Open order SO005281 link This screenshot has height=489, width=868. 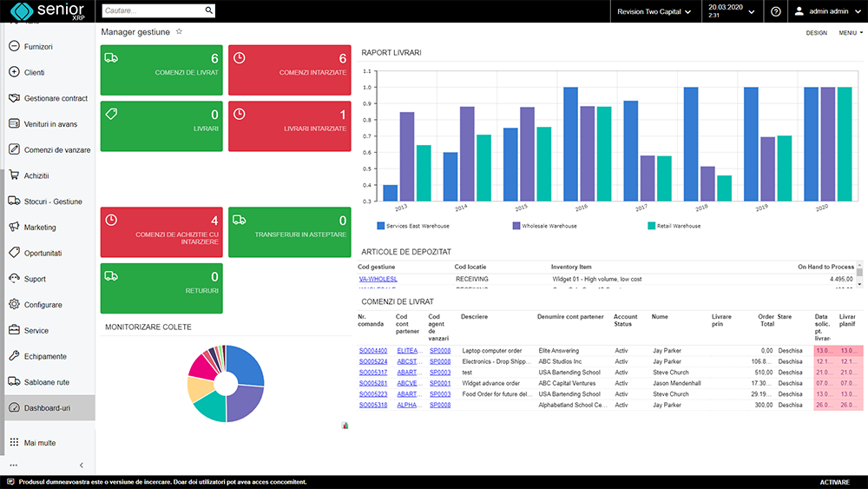point(373,383)
